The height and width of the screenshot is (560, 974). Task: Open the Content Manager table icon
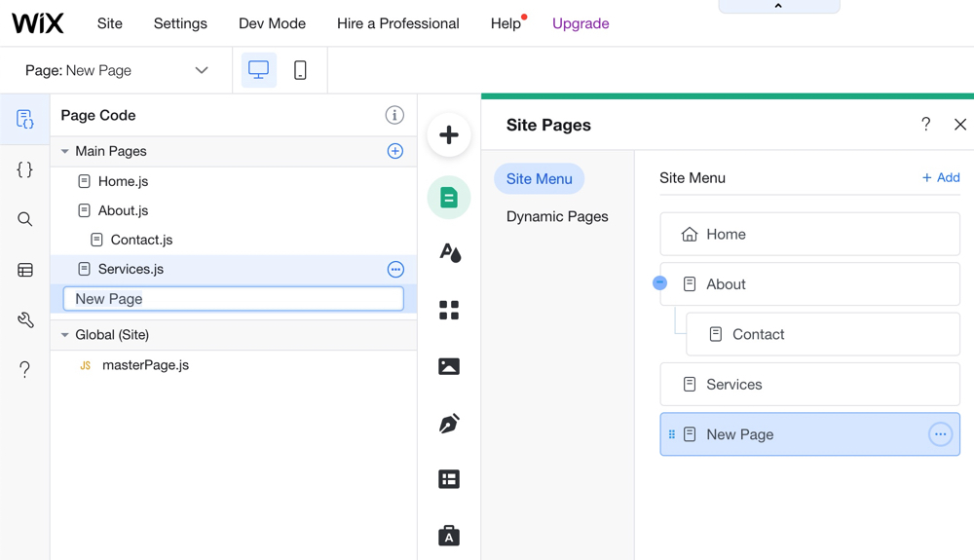[x=448, y=479]
